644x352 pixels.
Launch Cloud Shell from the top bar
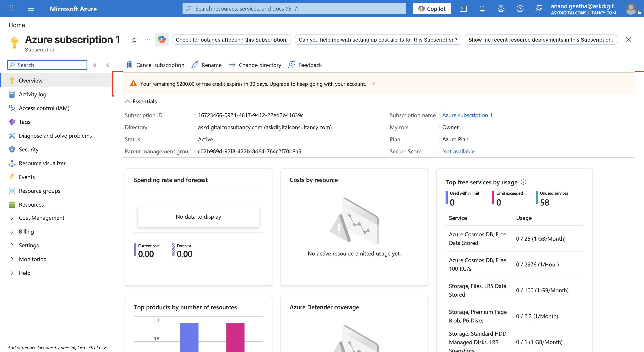click(463, 9)
